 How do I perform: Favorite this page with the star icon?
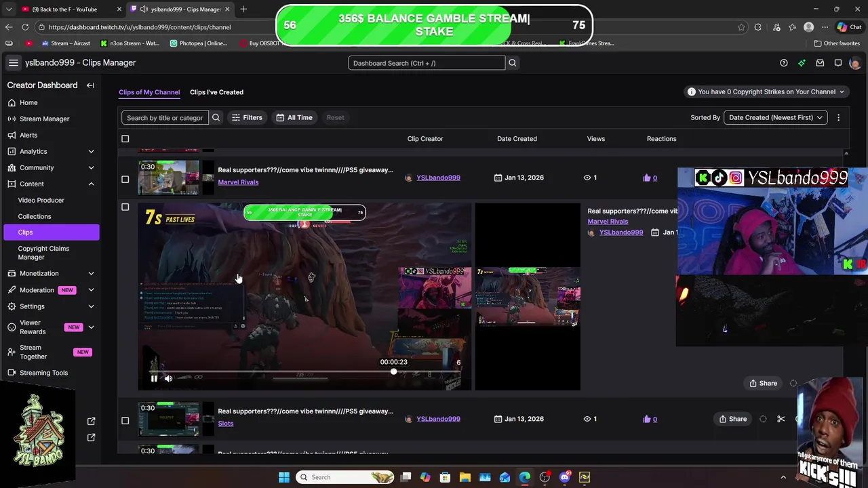click(741, 27)
